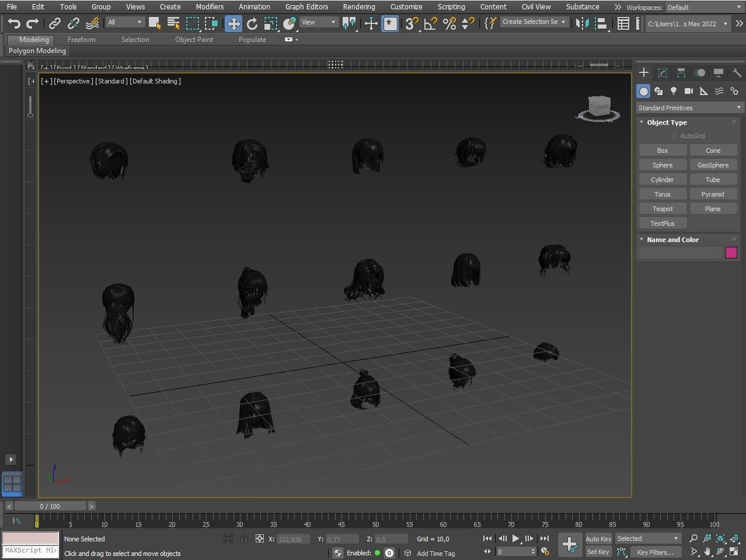
Task: Click the Box primitive button
Action: [663, 150]
